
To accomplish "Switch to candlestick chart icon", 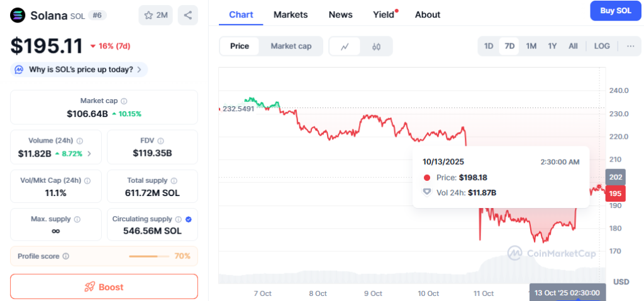I will point(376,46).
